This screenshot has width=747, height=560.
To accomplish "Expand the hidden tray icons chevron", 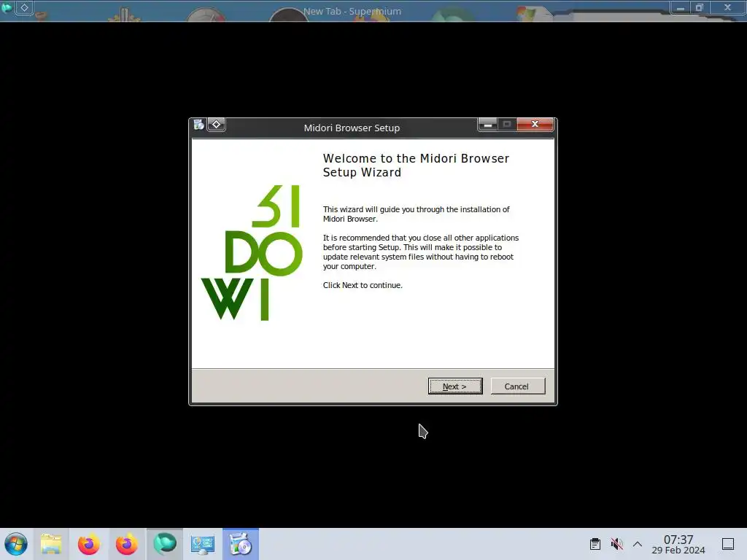I will pos(638,544).
